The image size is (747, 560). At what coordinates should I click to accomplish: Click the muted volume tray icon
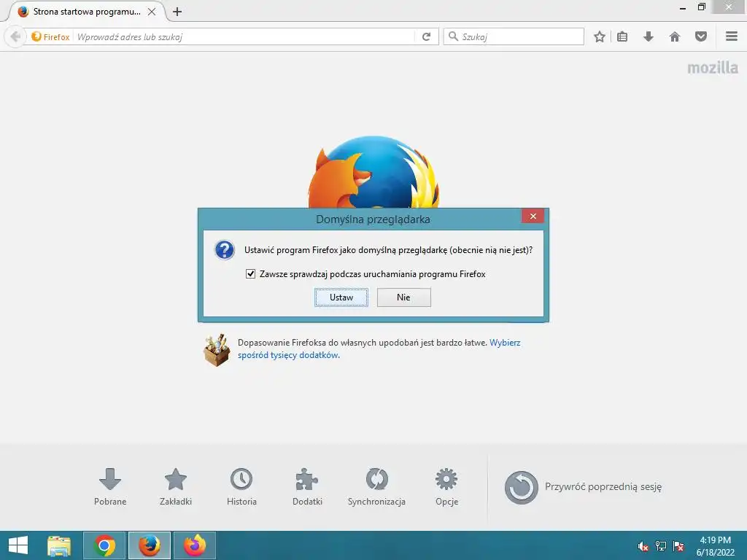tap(643, 546)
